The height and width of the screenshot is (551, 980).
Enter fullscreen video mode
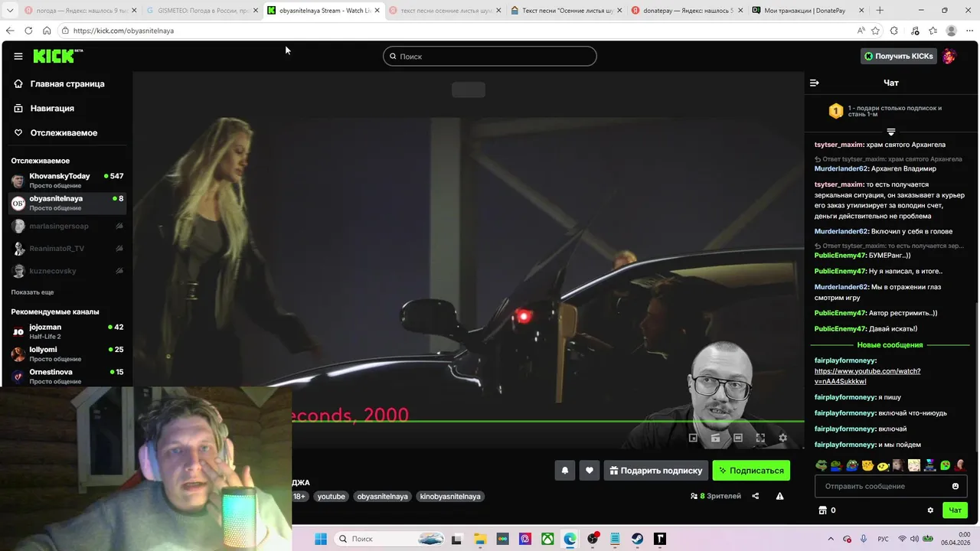pyautogui.click(x=760, y=438)
